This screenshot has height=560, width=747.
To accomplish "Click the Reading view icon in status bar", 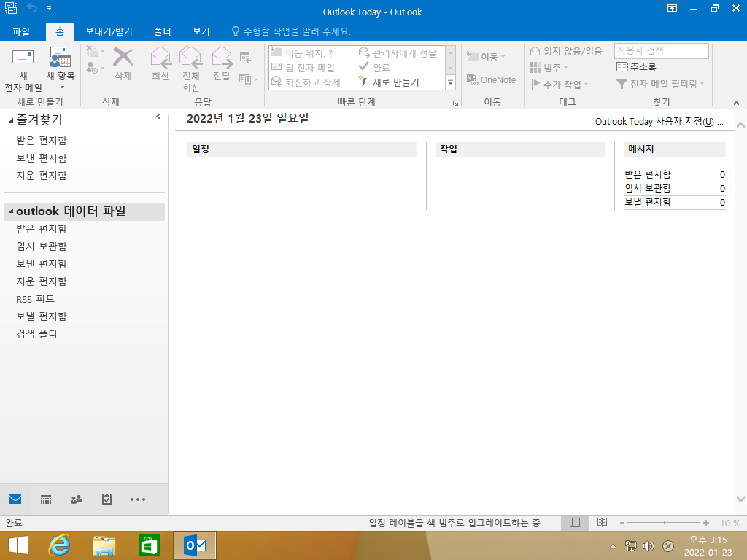I will tap(602, 522).
